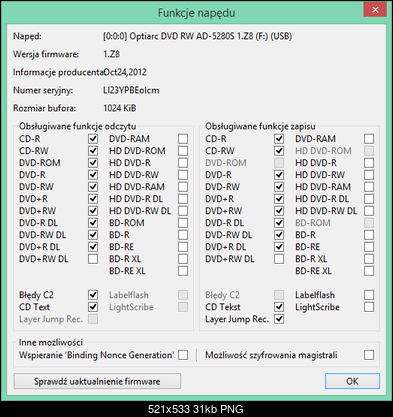This screenshot has height=417, width=393.
Task: Toggle BD-RE XL checkbox in read functions
Action: [x=183, y=271]
